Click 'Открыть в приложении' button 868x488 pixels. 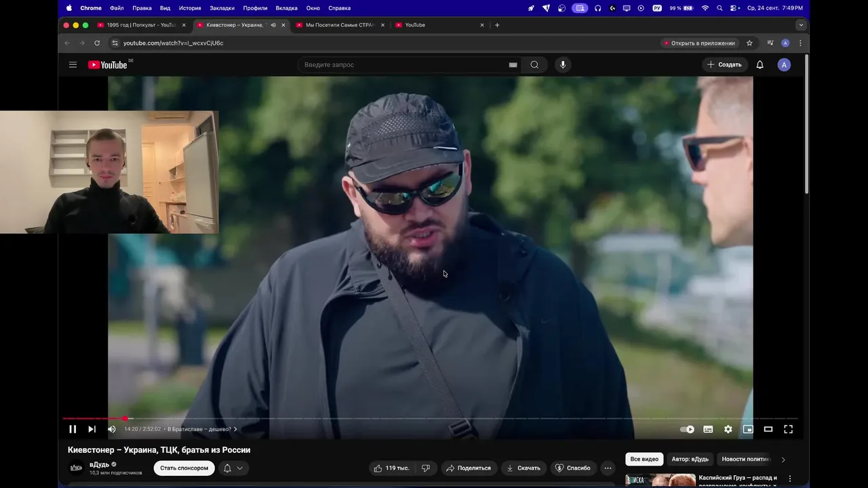(699, 43)
